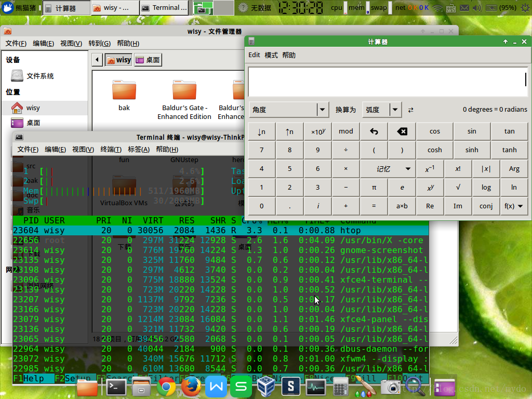Click the file manager back arrow button

tap(97, 60)
